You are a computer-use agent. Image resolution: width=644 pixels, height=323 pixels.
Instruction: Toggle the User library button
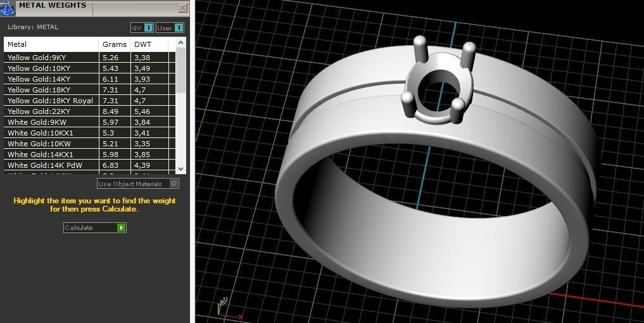click(x=170, y=28)
